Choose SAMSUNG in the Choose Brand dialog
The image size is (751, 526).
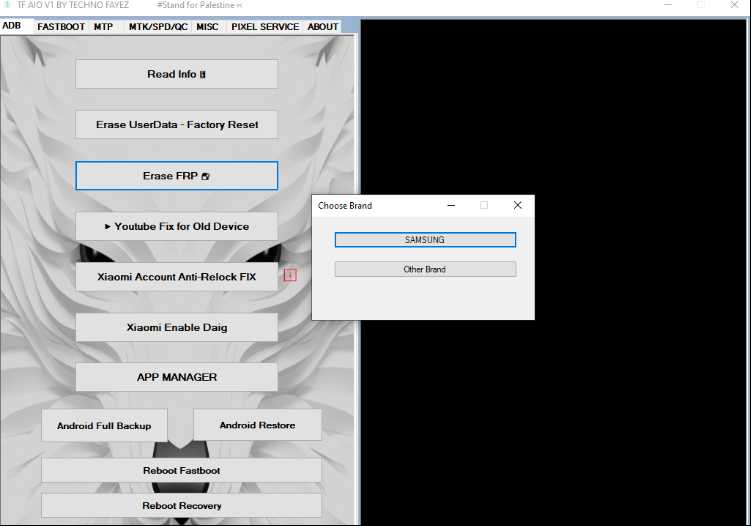pyautogui.click(x=425, y=240)
